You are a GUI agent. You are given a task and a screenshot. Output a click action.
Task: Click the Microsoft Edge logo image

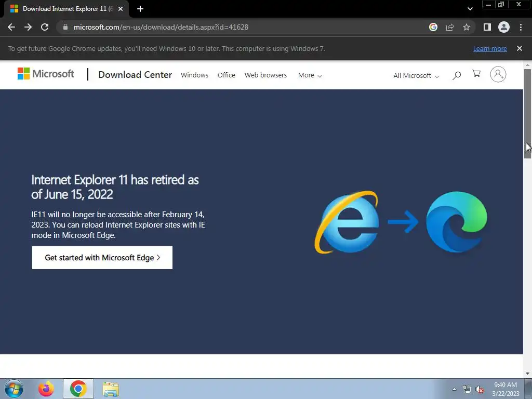pyautogui.click(x=456, y=222)
